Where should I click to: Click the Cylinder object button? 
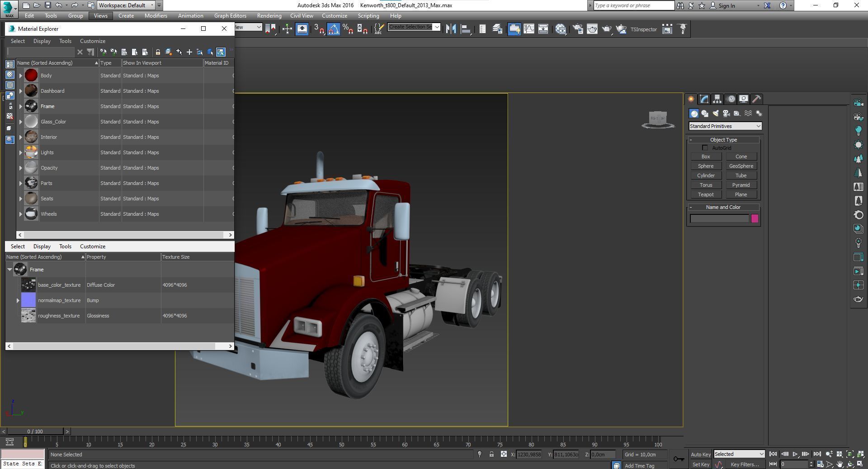pyautogui.click(x=706, y=175)
